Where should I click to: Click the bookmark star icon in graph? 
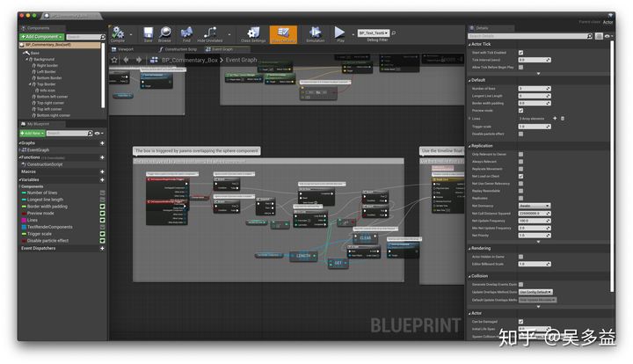click(114, 60)
